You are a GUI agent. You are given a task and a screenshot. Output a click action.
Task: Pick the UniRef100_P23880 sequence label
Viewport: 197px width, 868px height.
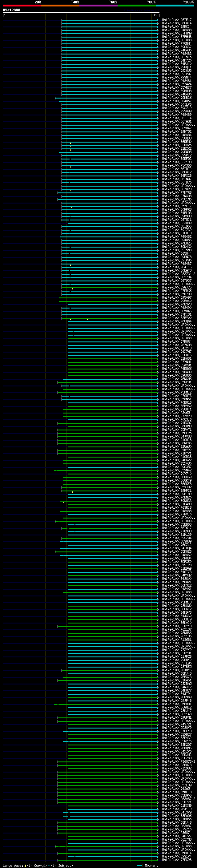[176, 223]
